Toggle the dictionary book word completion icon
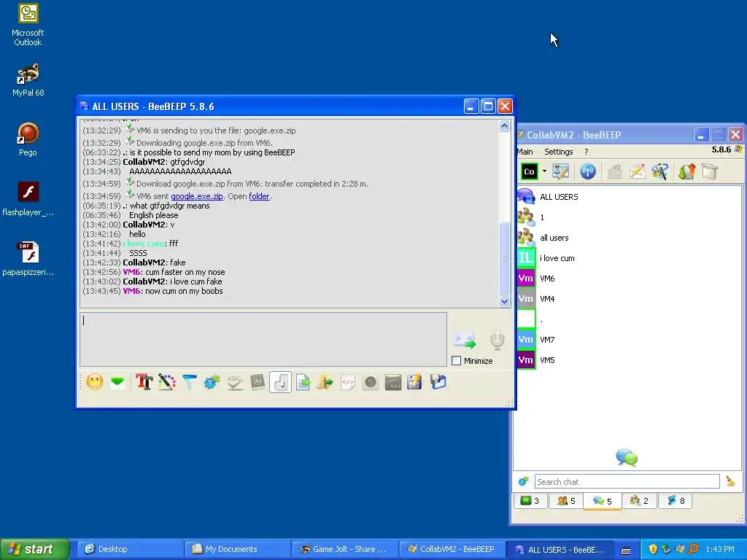747x560 pixels. [x=258, y=382]
